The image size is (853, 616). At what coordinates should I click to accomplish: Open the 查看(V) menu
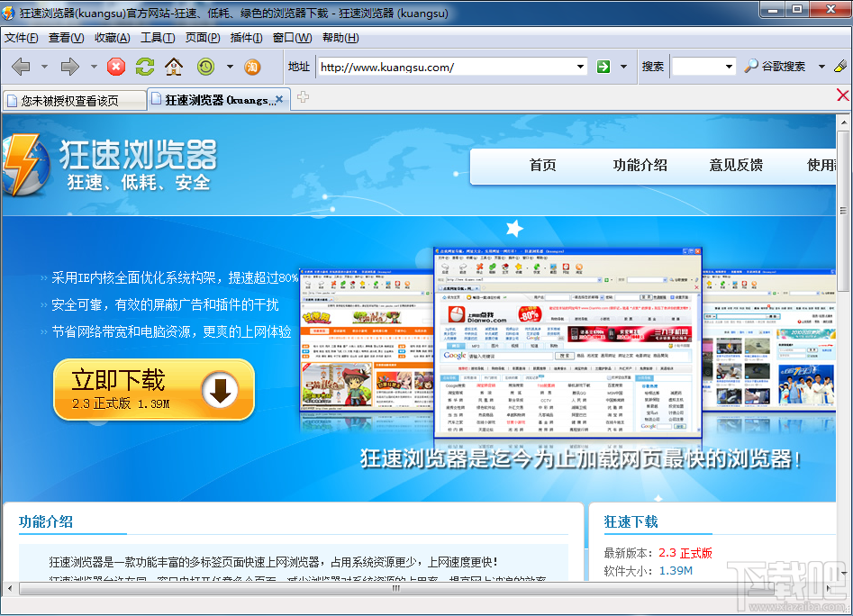(x=66, y=38)
